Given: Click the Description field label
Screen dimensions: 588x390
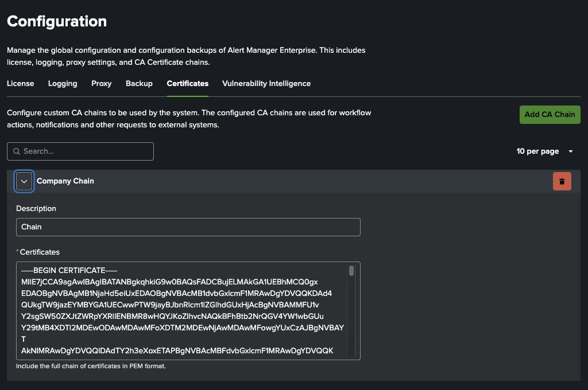Looking at the screenshot, I should click(36, 209).
